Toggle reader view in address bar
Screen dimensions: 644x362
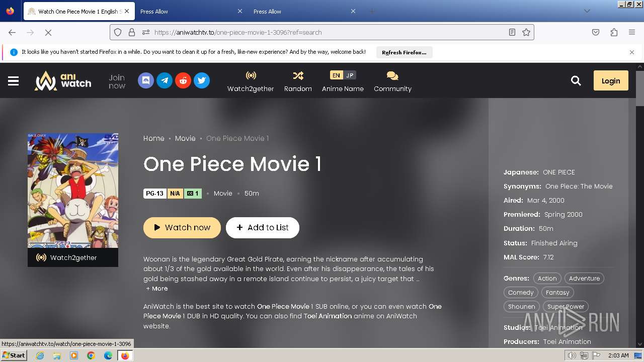512,32
